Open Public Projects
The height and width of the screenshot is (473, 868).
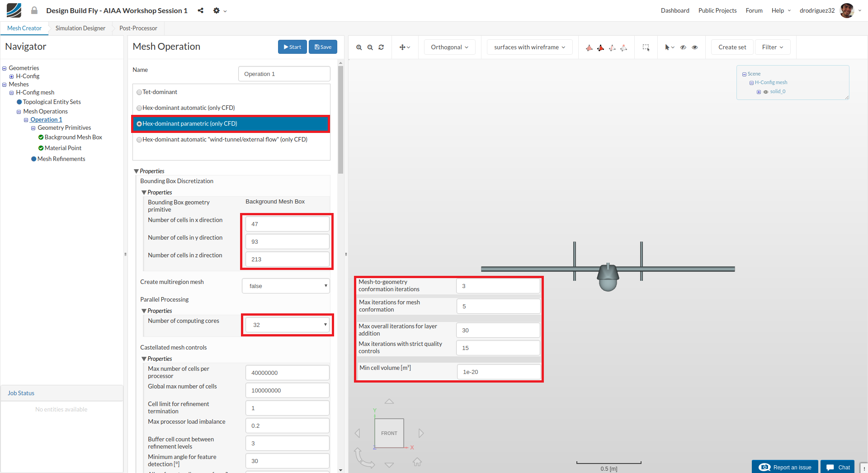(717, 10)
